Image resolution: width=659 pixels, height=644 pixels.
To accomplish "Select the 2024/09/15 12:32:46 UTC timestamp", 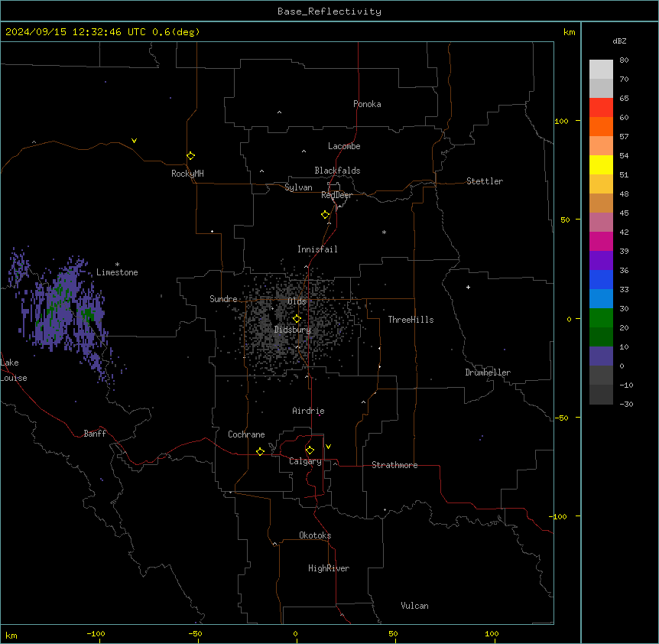I will (102, 32).
